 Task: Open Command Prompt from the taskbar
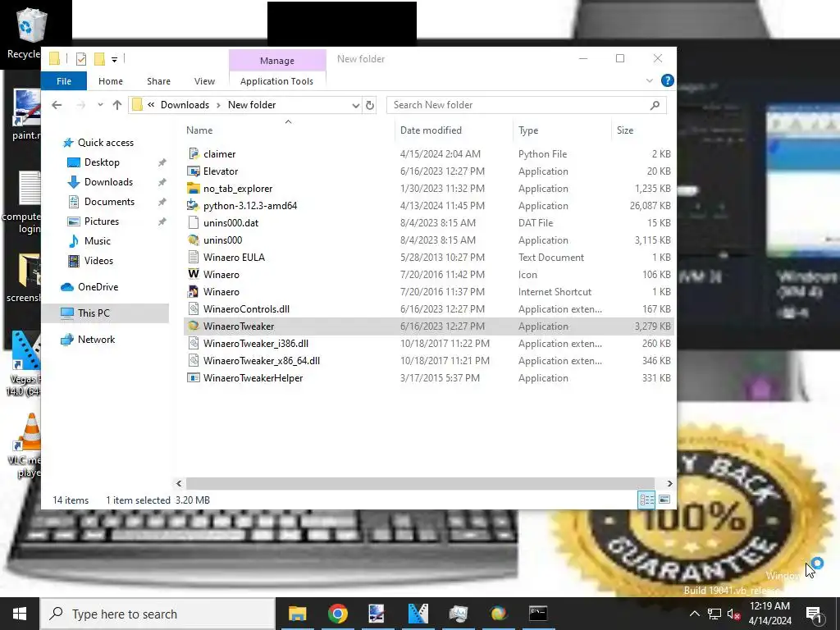(x=538, y=614)
